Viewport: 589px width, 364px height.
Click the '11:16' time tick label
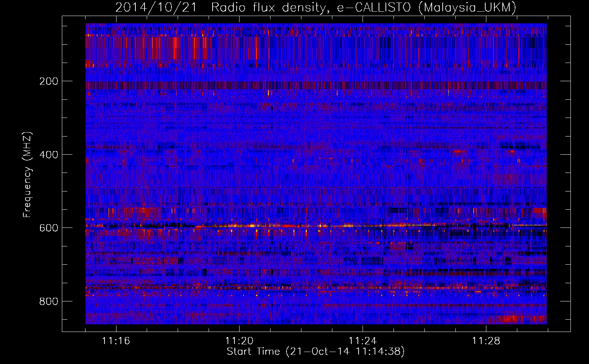(116, 341)
